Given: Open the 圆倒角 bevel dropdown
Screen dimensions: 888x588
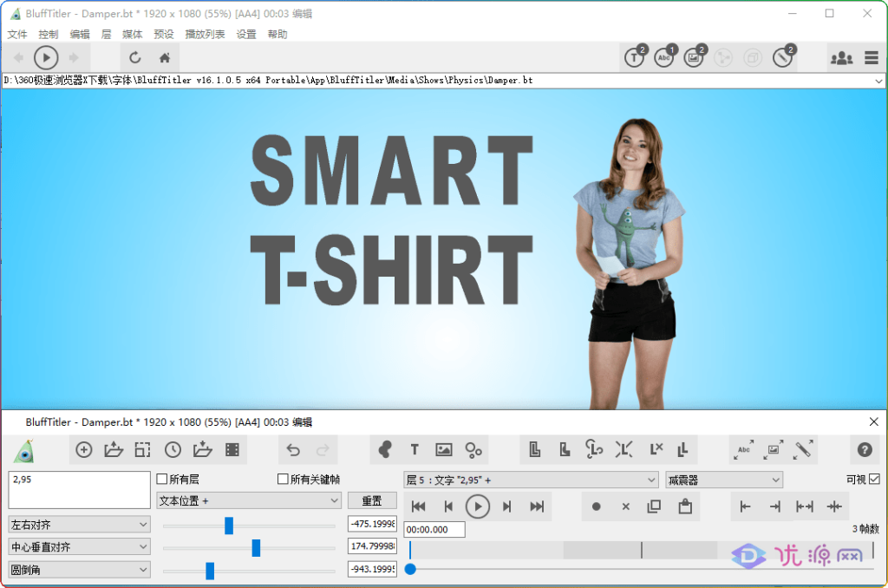Looking at the screenshot, I should pyautogui.click(x=79, y=569).
